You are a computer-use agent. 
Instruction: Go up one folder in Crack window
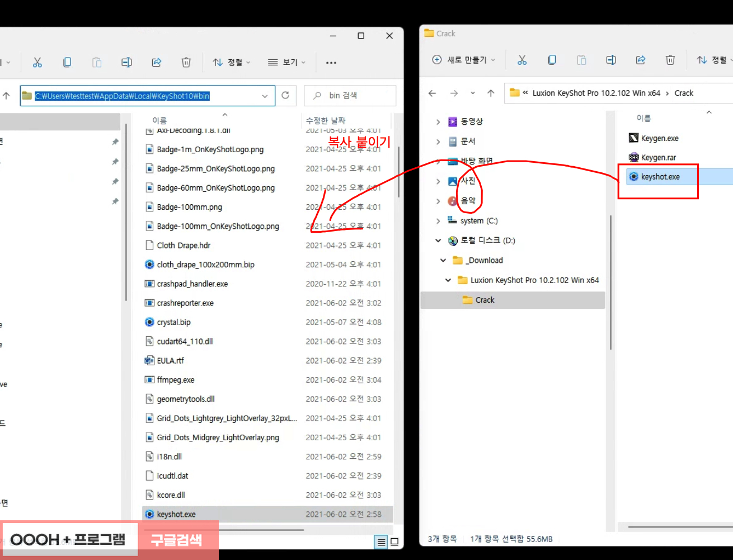point(491,93)
